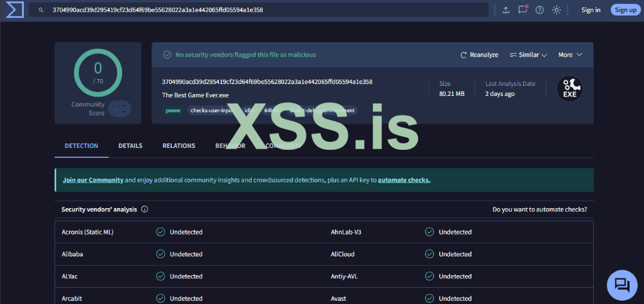
Task: Click the Community Score vote control
Action: coord(120,109)
